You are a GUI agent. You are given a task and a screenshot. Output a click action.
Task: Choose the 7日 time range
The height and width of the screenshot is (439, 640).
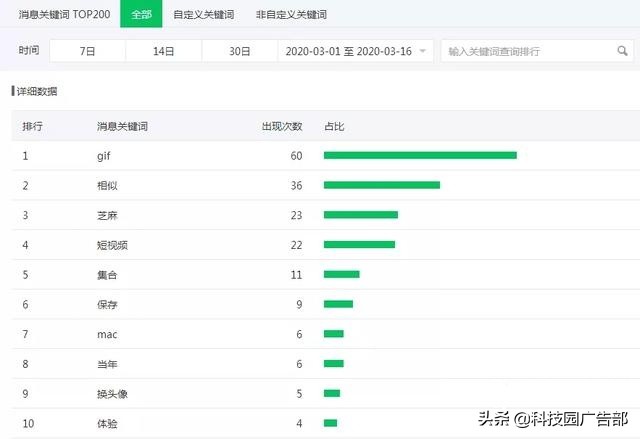[87, 51]
